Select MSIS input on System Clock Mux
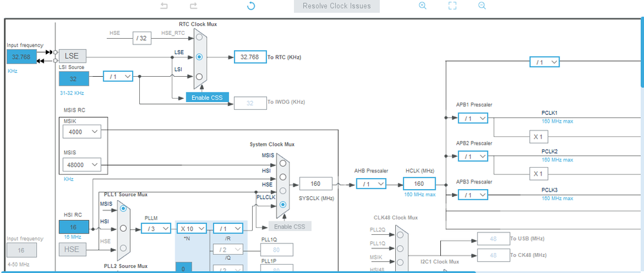Viewport: 644px width, 273px height. 282,163
